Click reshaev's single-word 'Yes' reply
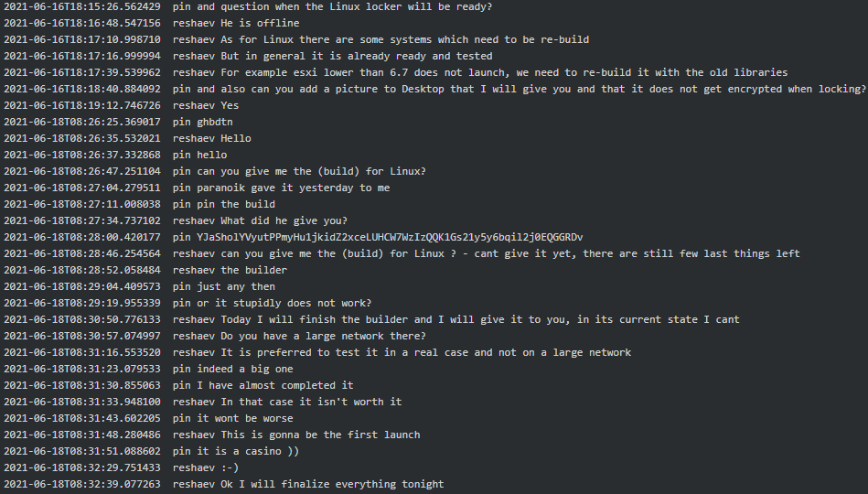 click(230, 106)
